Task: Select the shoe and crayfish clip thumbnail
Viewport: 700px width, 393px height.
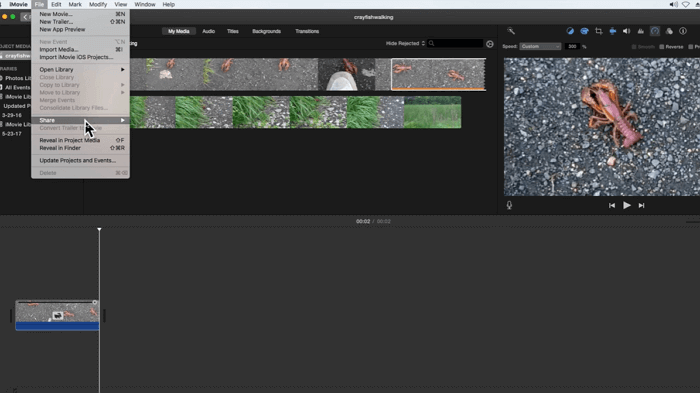Action: pyautogui.click(x=346, y=74)
